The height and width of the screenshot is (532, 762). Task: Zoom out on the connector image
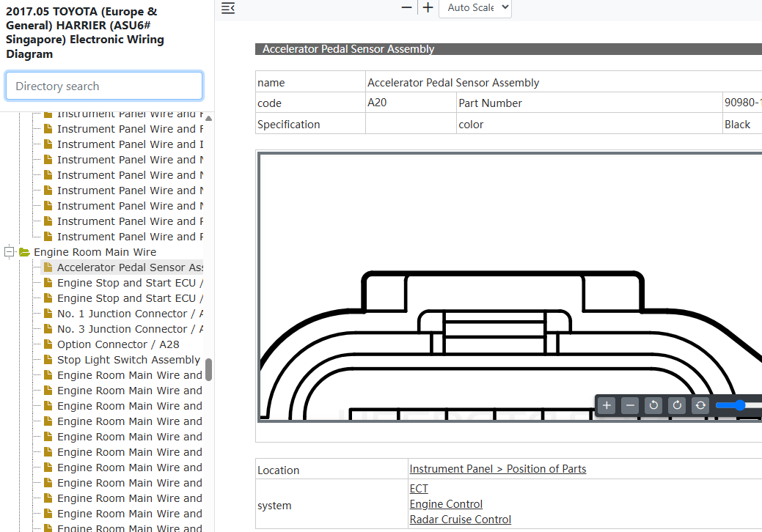click(630, 405)
